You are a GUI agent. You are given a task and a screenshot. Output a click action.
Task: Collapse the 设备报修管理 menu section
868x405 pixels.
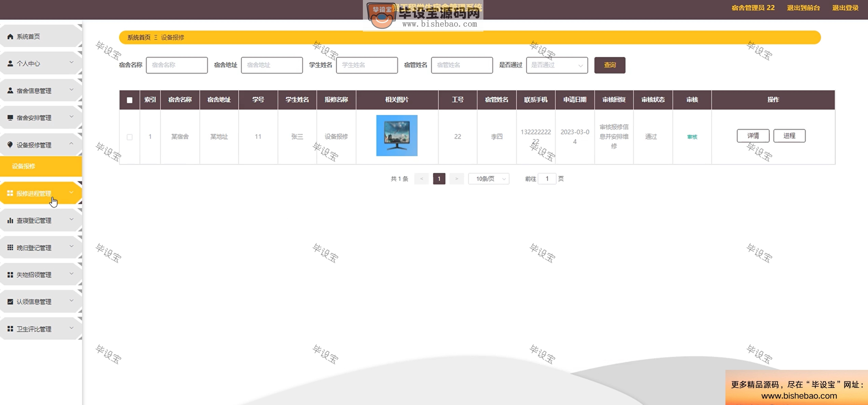pyautogui.click(x=71, y=143)
